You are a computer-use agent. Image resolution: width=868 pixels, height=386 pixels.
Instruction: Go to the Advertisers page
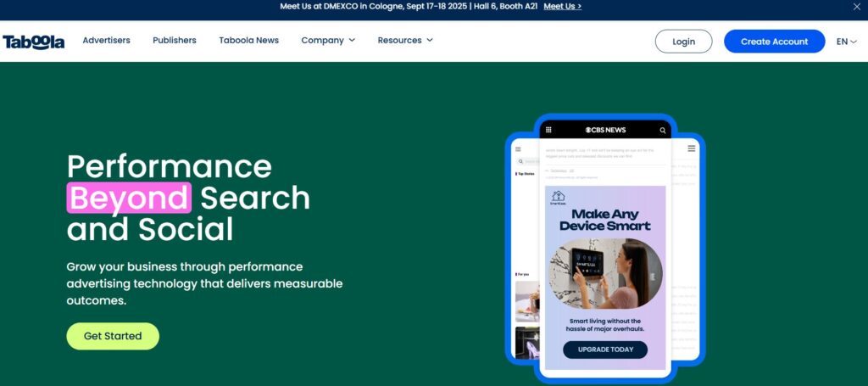point(106,41)
